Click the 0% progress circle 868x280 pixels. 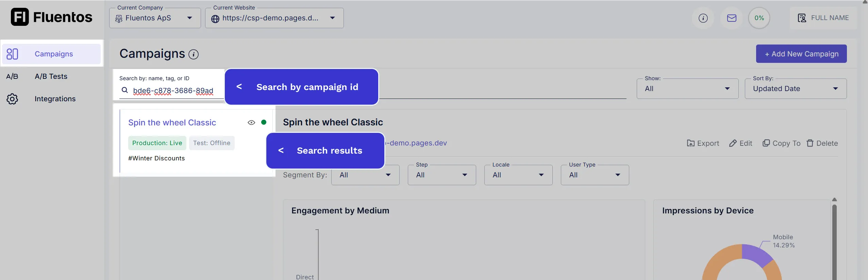pos(759,18)
